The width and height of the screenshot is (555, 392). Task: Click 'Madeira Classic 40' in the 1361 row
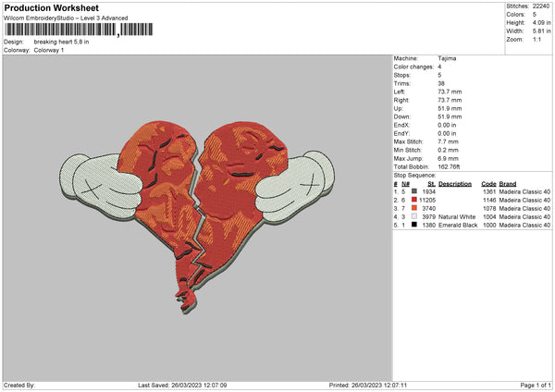[x=524, y=191]
